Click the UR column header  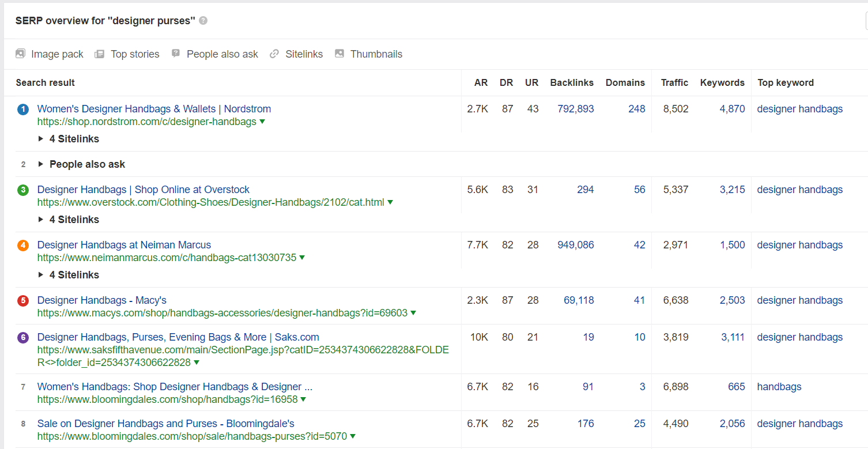click(x=531, y=82)
